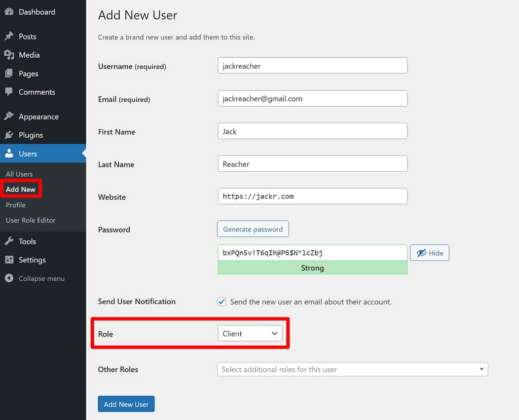Uncheck Send User Notification checkbox
The height and width of the screenshot is (420, 519).
221,301
